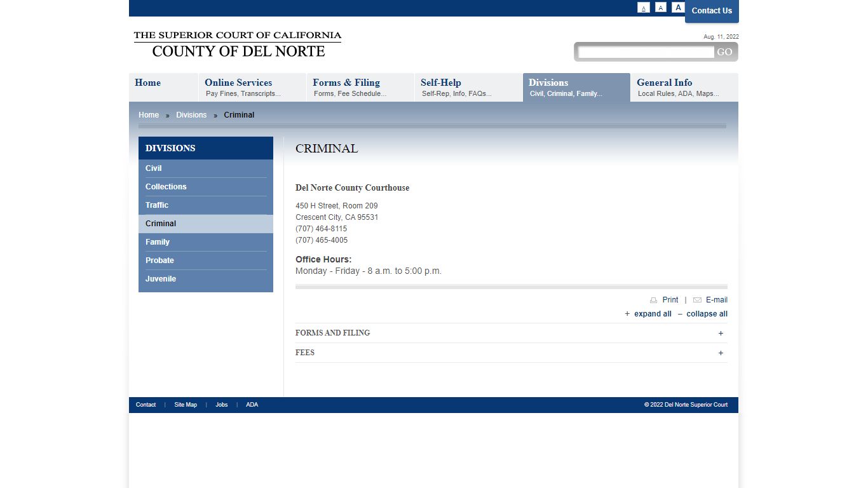Screen dimensions: 868x488
Task: Click the plus icon before expand all
Action: 627,314
